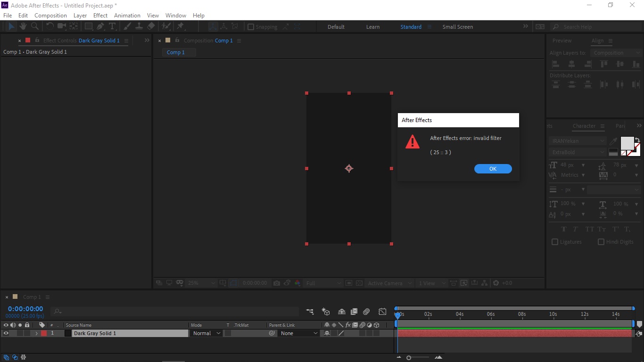Switch to the Small Screen workspace
Image resolution: width=644 pixels, height=362 pixels.
(457, 27)
